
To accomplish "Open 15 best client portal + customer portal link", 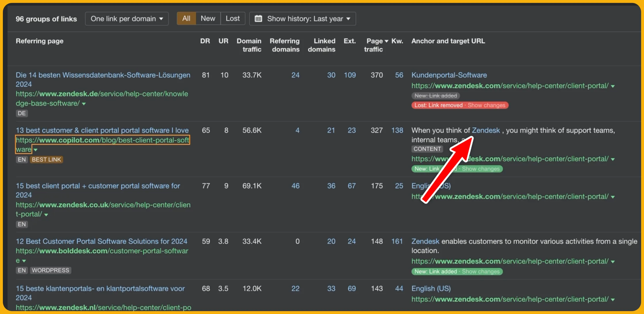I will (98, 190).
